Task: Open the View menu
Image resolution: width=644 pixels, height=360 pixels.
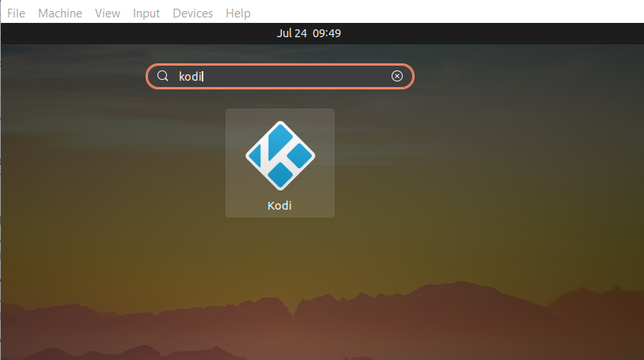Action: (x=108, y=13)
